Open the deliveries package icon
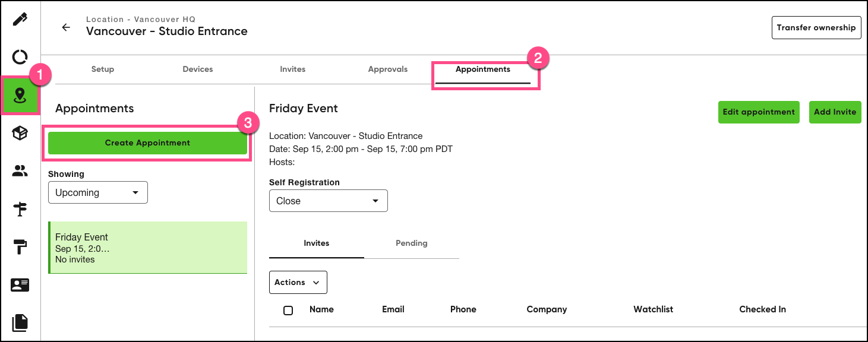The width and height of the screenshot is (868, 342). coord(20,133)
